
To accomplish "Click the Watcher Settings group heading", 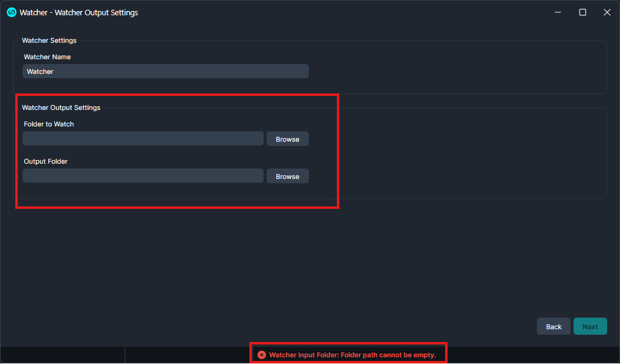I will [50, 41].
